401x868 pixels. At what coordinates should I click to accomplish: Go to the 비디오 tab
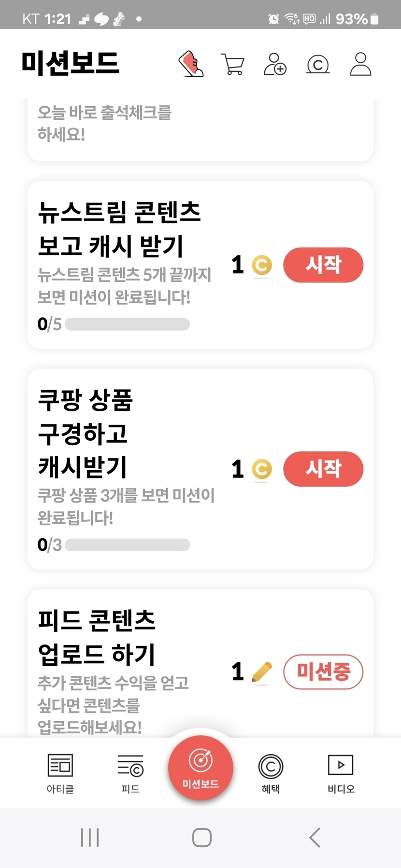coord(341,773)
